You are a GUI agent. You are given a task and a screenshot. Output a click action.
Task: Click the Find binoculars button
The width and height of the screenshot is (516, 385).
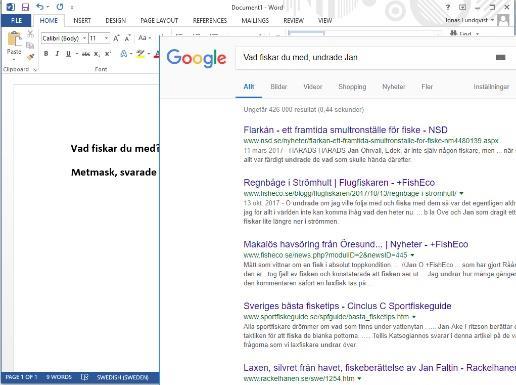(461, 34)
